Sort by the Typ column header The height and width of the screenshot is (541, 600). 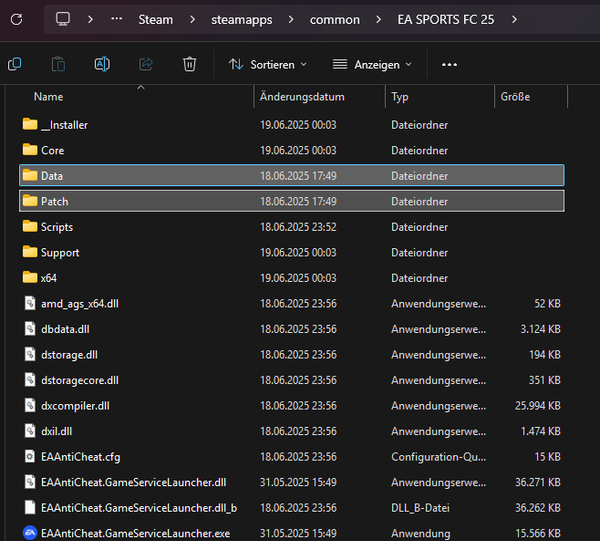pyautogui.click(x=399, y=97)
